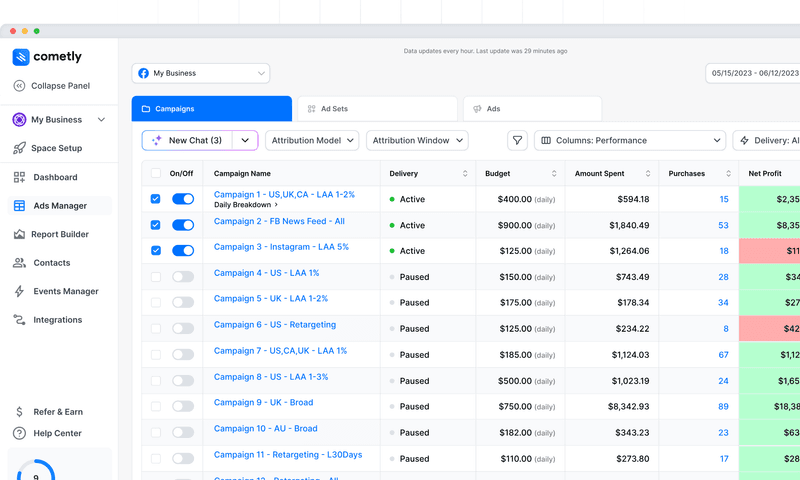Open the Delivery filter dropdown
The width and height of the screenshot is (800, 480).
[766, 140]
